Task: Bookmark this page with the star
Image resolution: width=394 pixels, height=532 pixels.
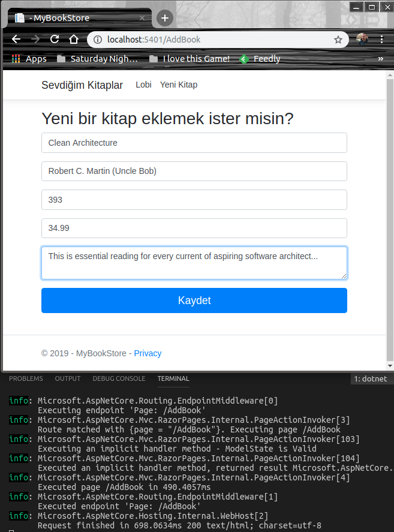Action: 338,40
